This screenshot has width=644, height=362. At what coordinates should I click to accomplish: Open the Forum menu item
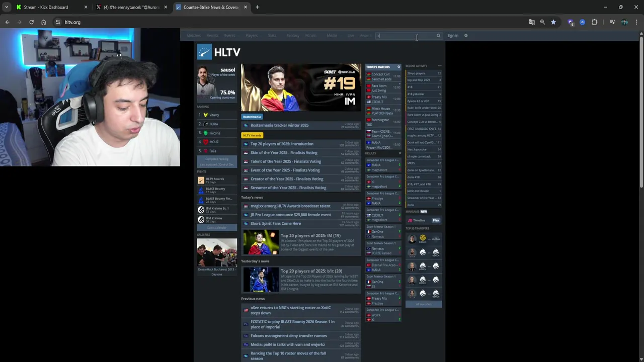click(311, 36)
